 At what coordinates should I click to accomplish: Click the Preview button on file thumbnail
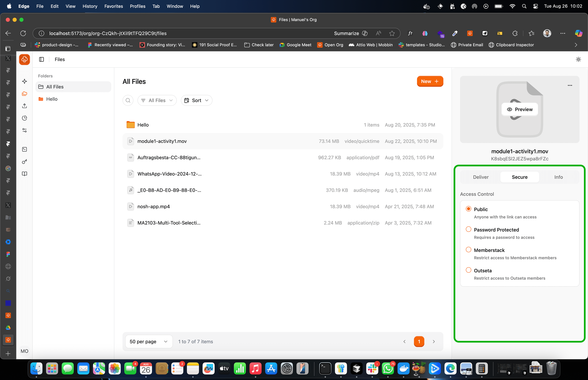(520, 109)
